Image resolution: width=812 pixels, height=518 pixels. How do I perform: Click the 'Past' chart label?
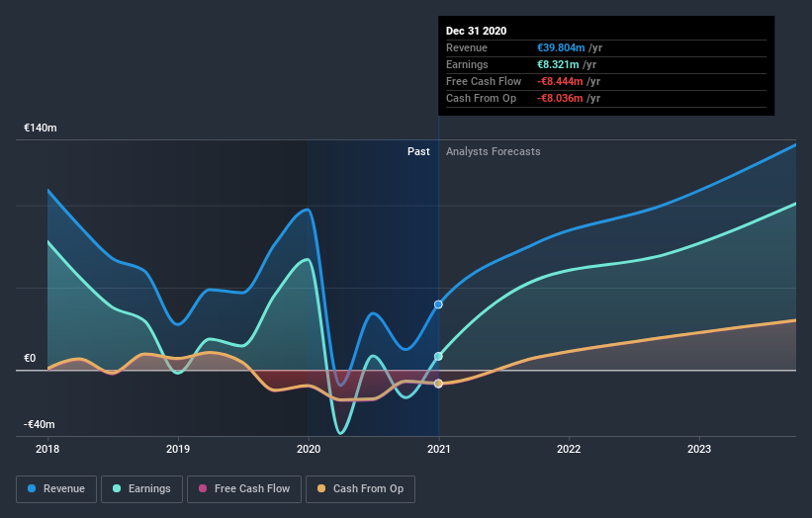418,151
